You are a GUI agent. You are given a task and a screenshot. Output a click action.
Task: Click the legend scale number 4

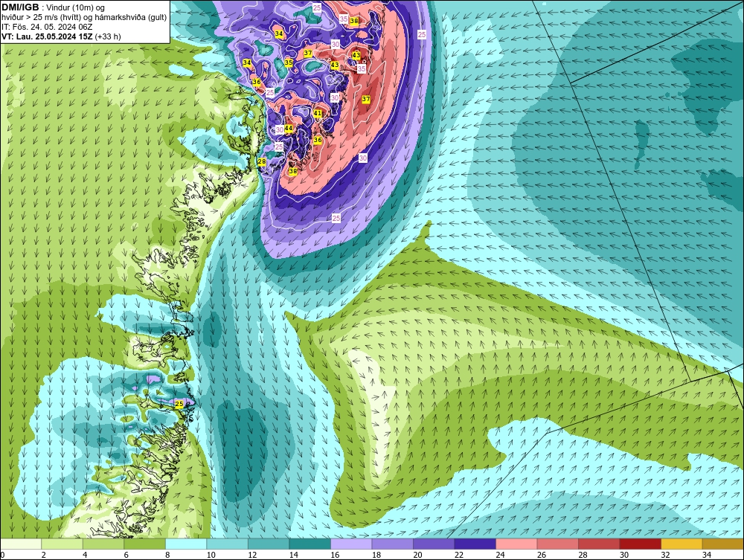pos(85,555)
